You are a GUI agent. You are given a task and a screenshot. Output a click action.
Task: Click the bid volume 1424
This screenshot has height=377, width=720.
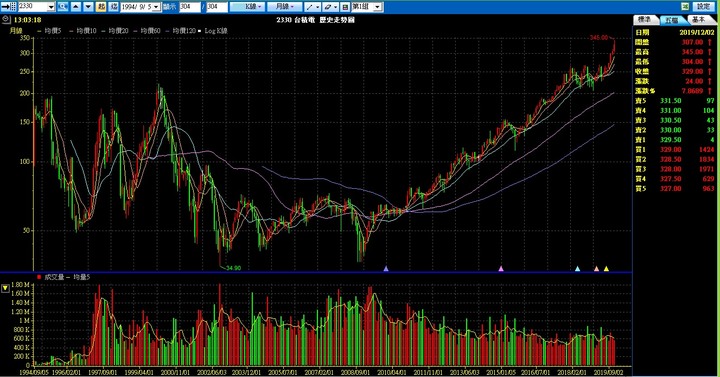(707, 150)
